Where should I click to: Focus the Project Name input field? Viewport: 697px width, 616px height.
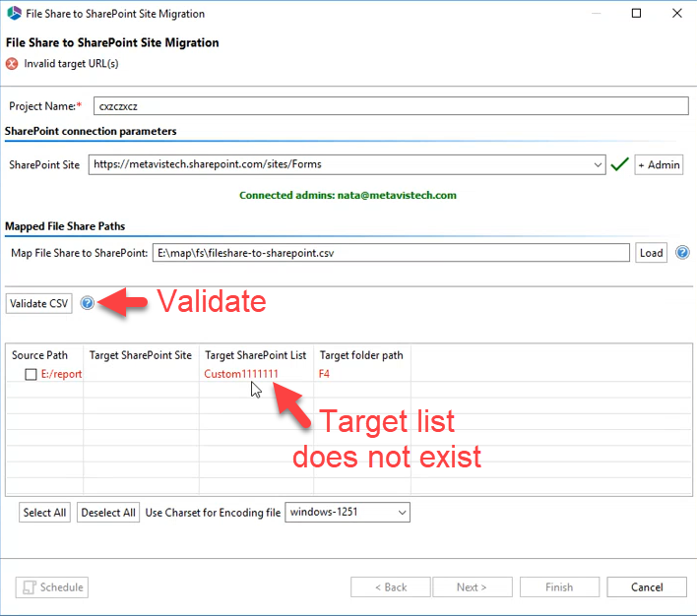391,106
